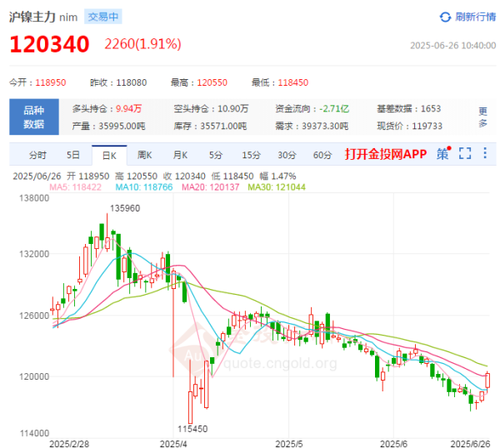Viewport: 500px width, 448px height.
Task: Select the 日K tab
Action: (109, 156)
